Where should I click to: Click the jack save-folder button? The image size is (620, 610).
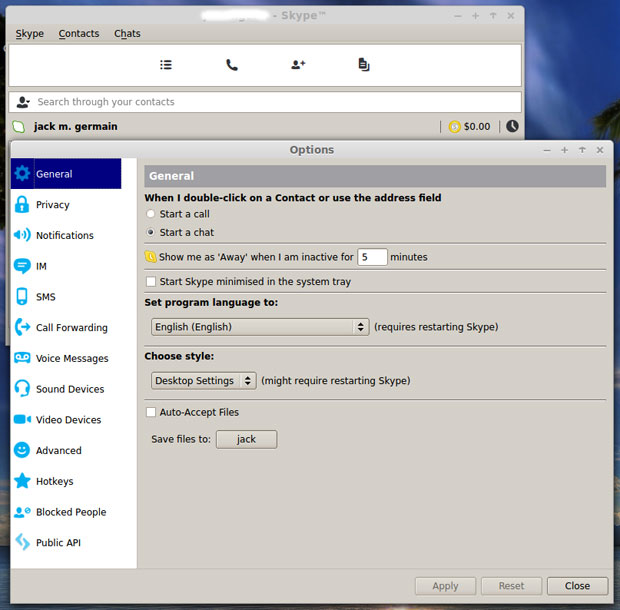(x=246, y=439)
